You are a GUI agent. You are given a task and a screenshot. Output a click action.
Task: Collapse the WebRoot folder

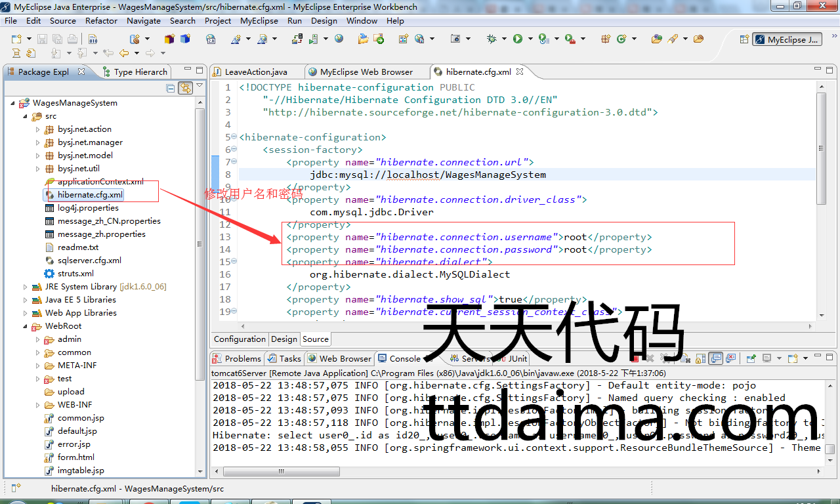click(x=26, y=326)
